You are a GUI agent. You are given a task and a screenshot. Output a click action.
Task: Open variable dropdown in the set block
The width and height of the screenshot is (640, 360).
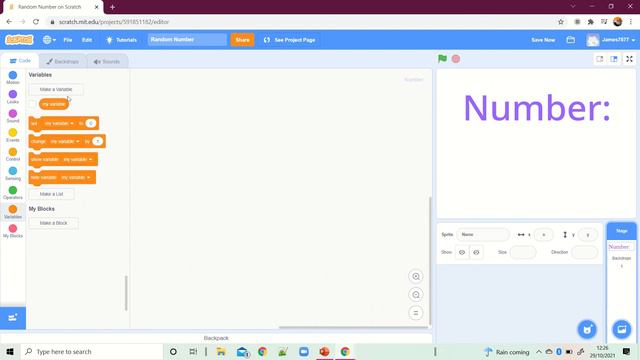click(59, 123)
